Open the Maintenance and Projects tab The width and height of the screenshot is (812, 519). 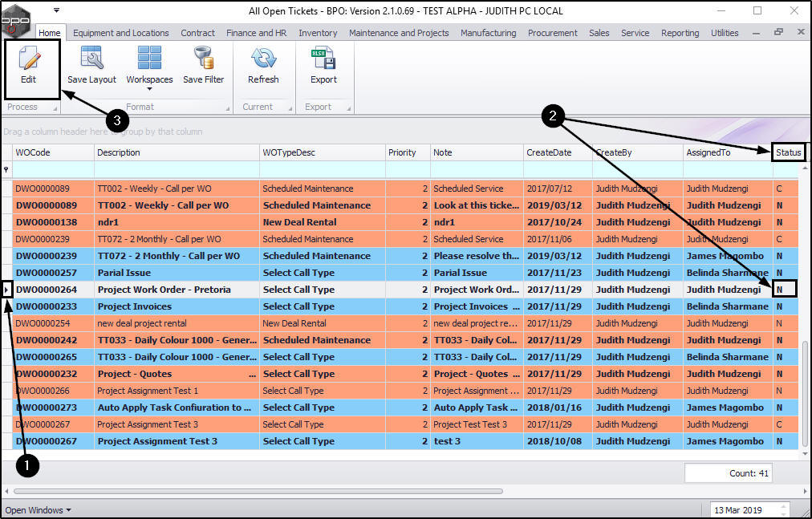coord(399,33)
